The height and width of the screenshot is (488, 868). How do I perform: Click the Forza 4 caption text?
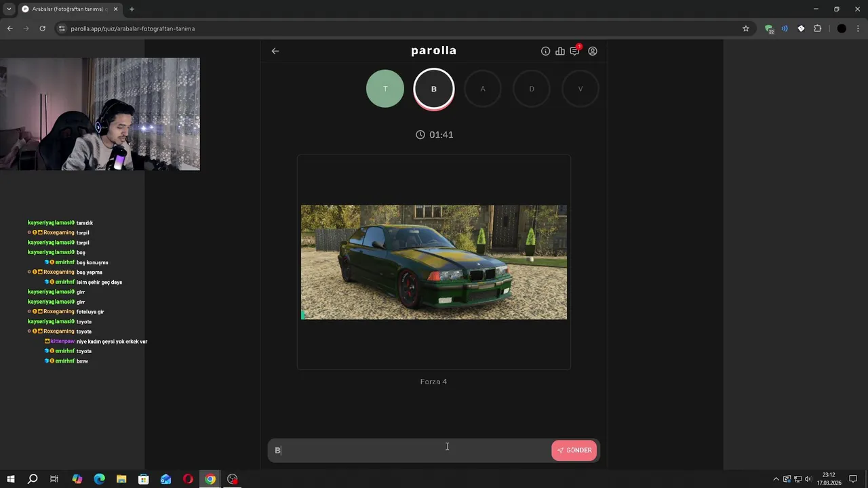coord(434,382)
